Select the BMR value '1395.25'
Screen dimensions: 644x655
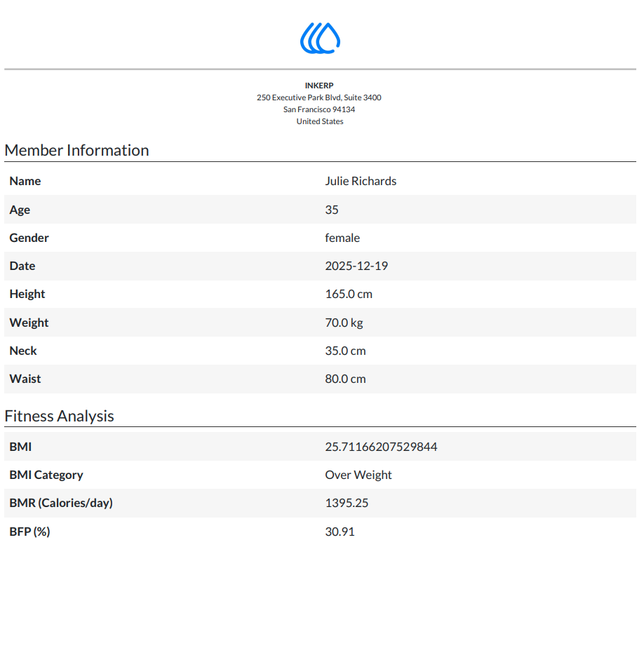[x=347, y=503]
